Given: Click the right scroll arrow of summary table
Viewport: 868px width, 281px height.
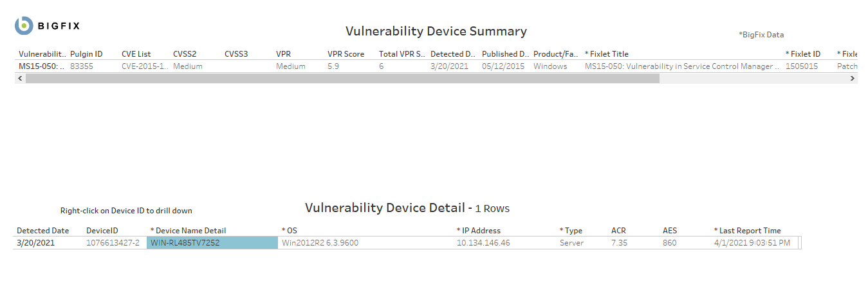Looking at the screenshot, I should (x=853, y=78).
